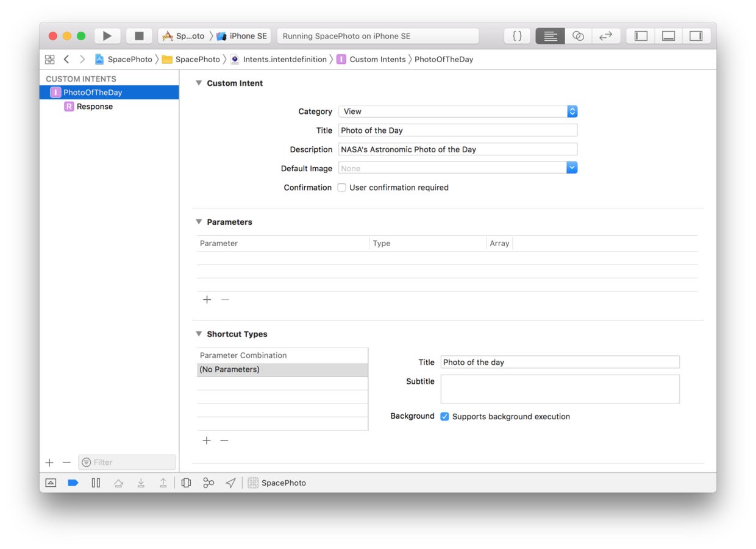Viewport: 756px width, 549px height.
Task: Go back in editor history
Action: click(66, 59)
